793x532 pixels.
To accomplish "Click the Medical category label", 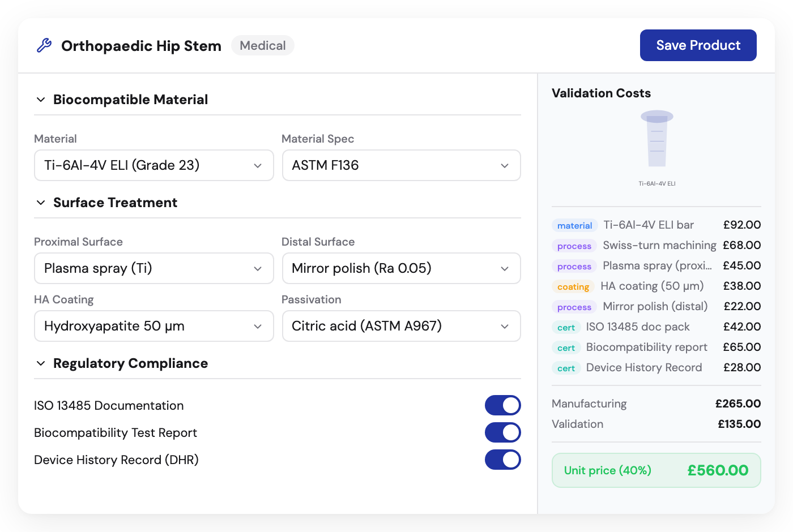I will coord(262,45).
